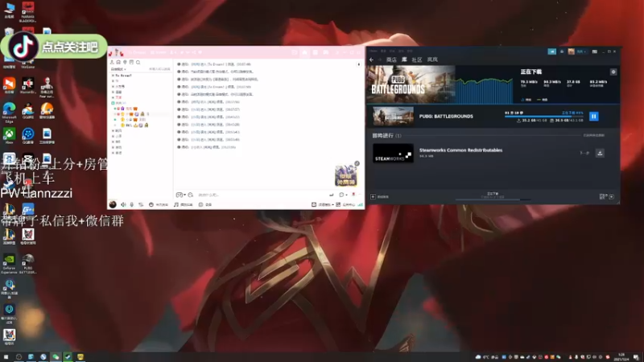Toggle microphone in voice chat

pos(132,204)
